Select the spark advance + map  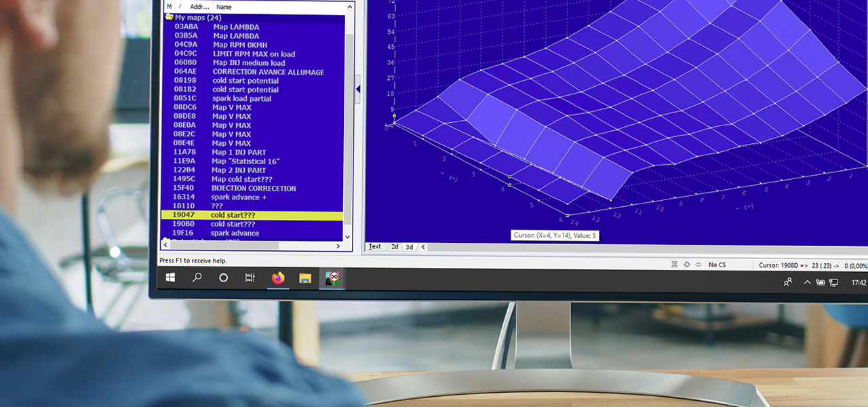pyautogui.click(x=254, y=197)
